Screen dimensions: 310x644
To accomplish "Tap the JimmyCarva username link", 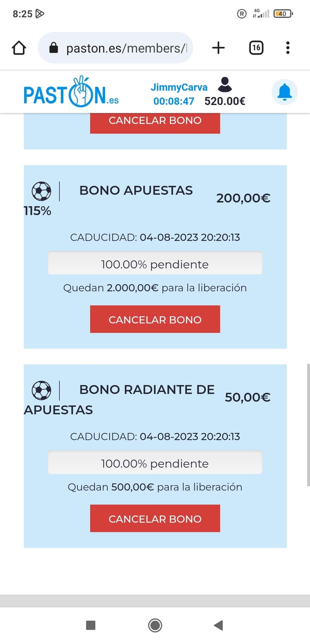I will (179, 87).
